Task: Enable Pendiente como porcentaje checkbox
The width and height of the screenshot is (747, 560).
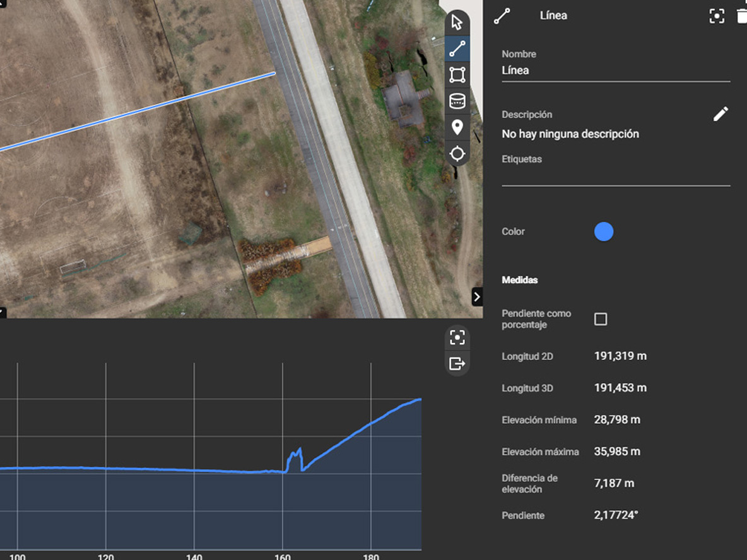Action: tap(601, 319)
